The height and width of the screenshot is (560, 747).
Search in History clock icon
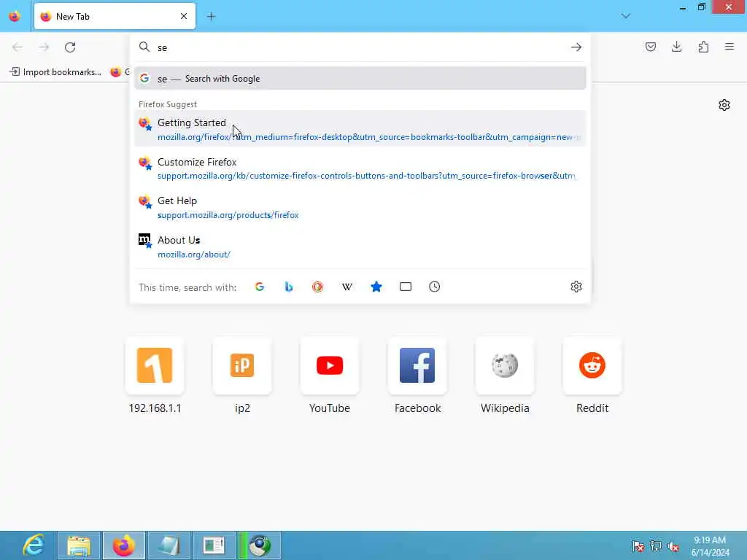tap(435, 287)
